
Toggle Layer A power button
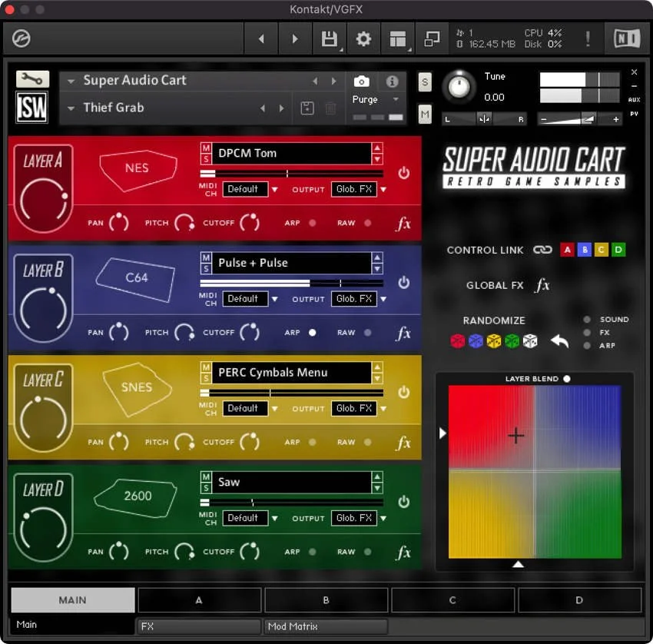[x=403, y=173]
